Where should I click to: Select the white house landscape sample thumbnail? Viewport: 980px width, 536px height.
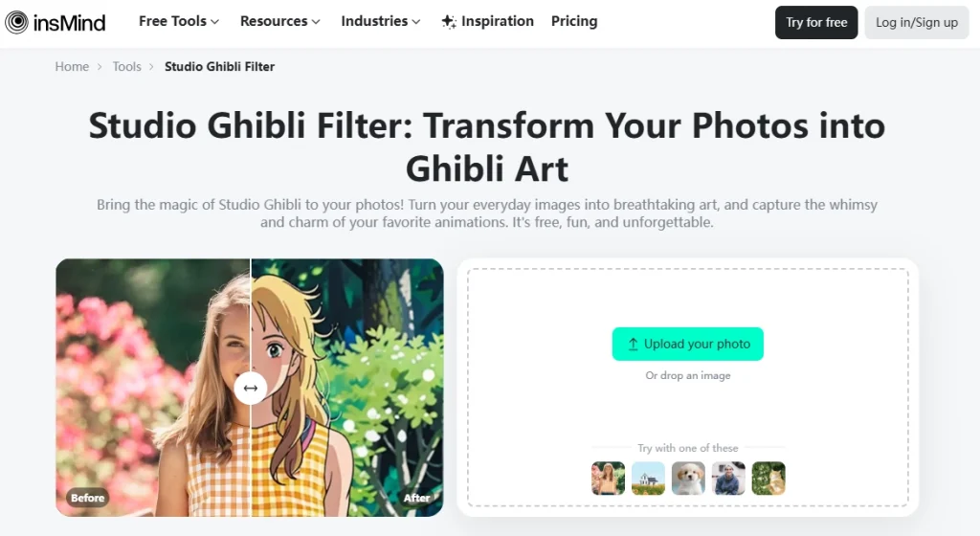pyautogui.click(x=648, y=479)
